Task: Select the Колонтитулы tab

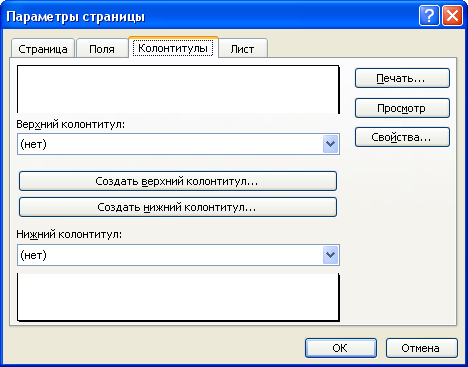Action: (173, 48)
